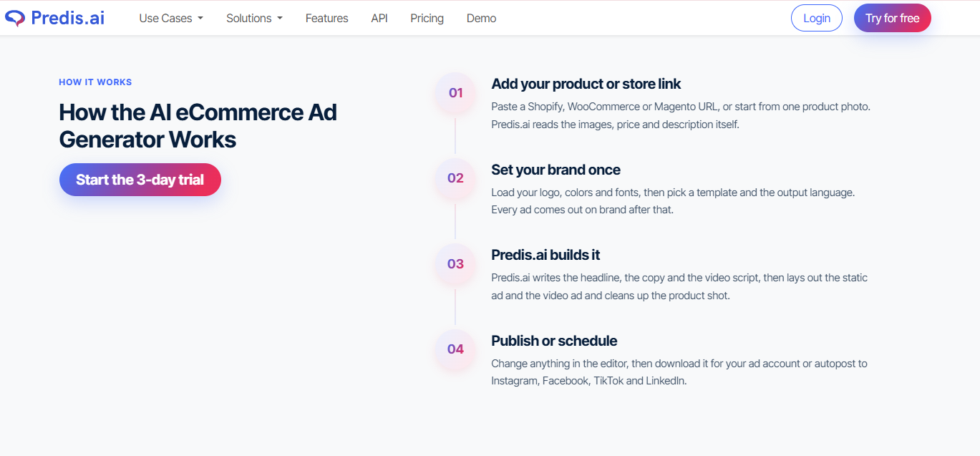Open the Features page
This screenshot has height=456, width=980.
326,19
